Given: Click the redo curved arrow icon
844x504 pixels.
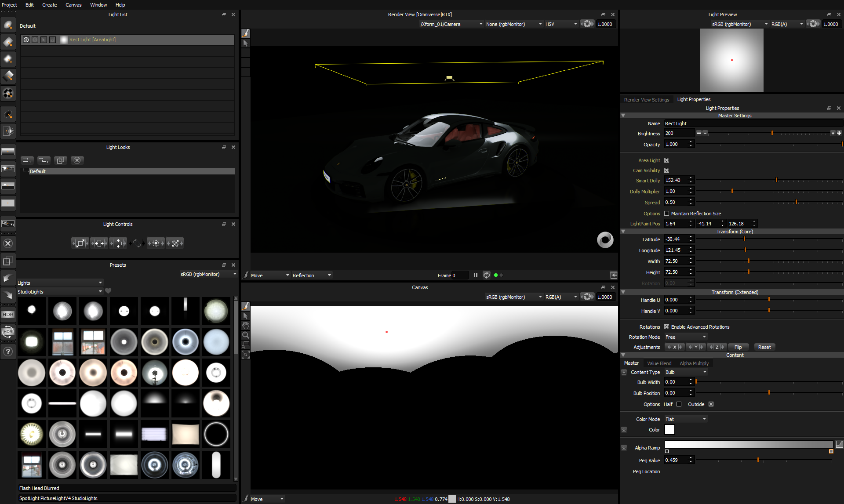Looking at the screenshot, I should tap(8, 295).
